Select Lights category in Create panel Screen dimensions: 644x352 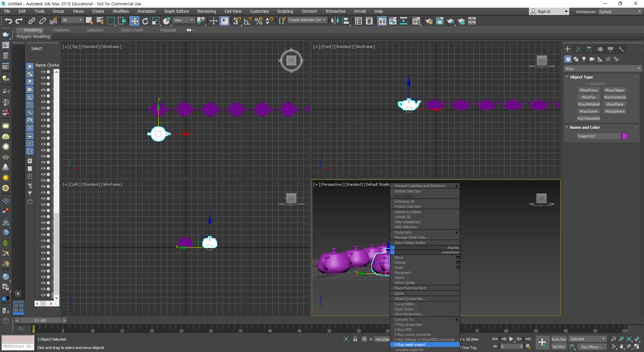584,59
